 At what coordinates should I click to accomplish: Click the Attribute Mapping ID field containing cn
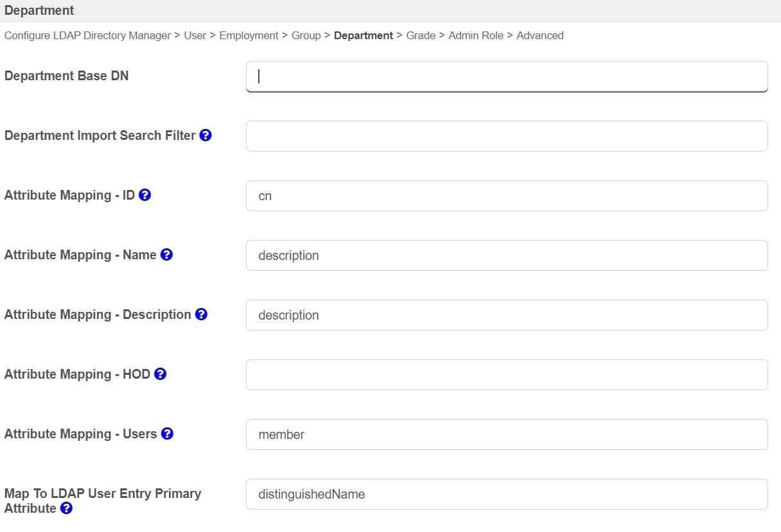[506, 196]
